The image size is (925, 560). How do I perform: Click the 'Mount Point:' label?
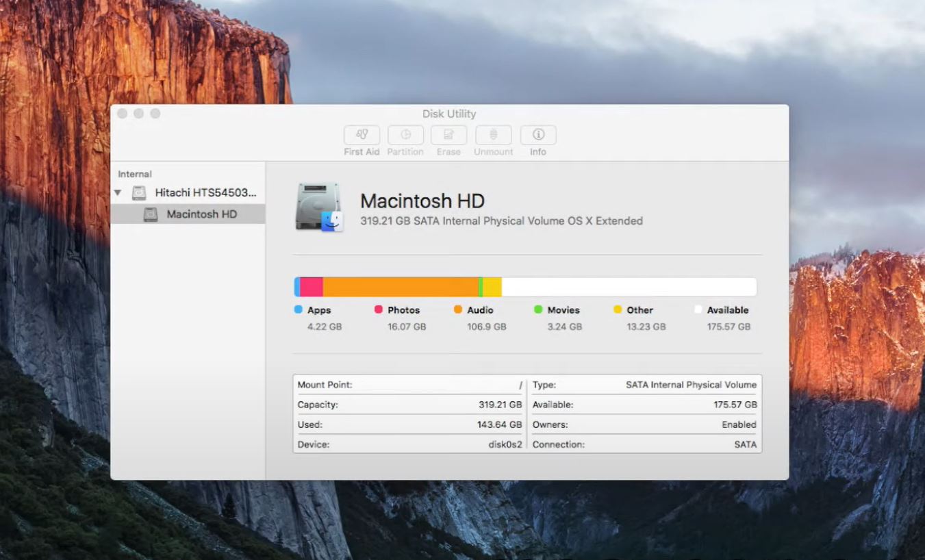[325, 385]
